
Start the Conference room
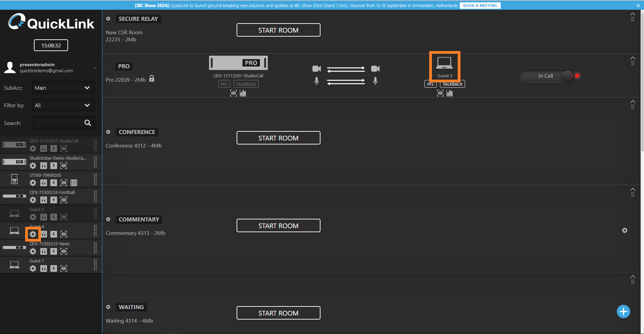[x=278, y=138]
